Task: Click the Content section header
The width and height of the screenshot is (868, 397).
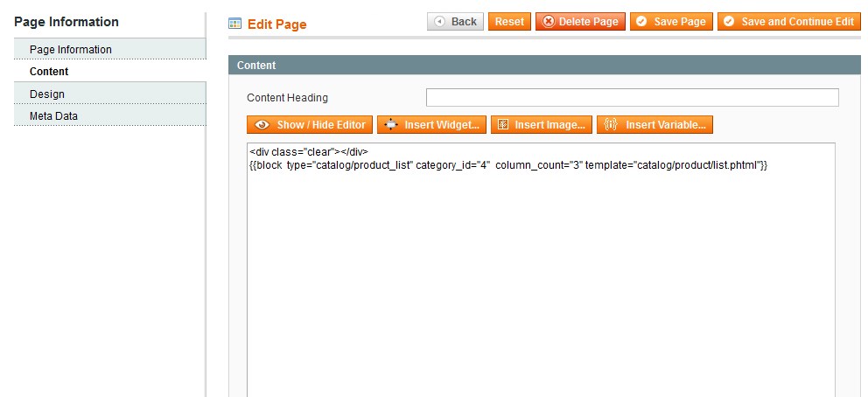Action: [x=545, y=65]
